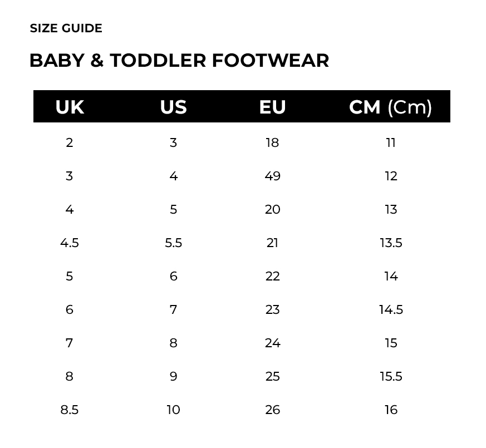Select the 15.5 cm cell
Screen dimensions: 486x448
[391, 376]
